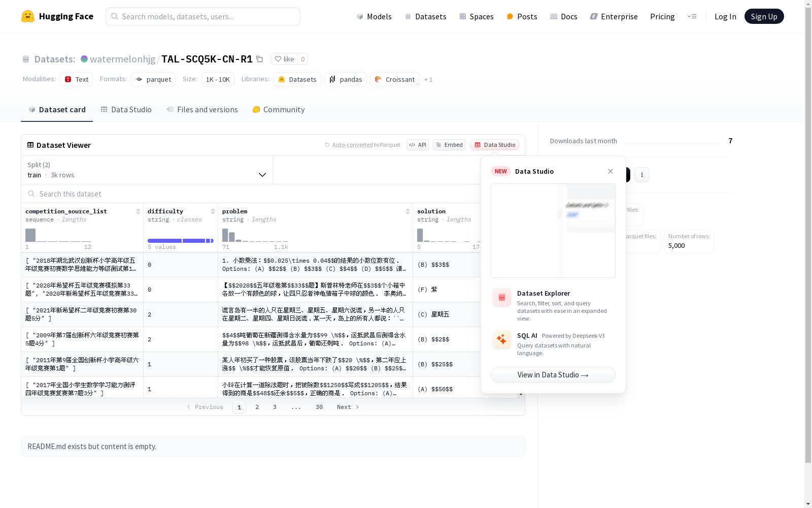Select the parquet format tag

153,79
